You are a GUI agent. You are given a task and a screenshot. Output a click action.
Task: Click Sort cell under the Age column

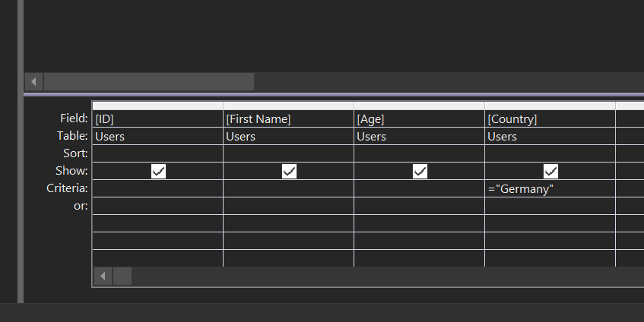coord(419,154)
